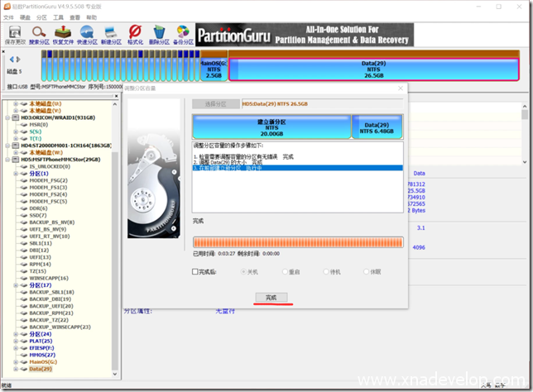Viewport: 533px width, 392px height.
Task: Click the 保存更改 (Save Changes) toolbar icon
Action: pyautogui.click(x=15, y=34)
